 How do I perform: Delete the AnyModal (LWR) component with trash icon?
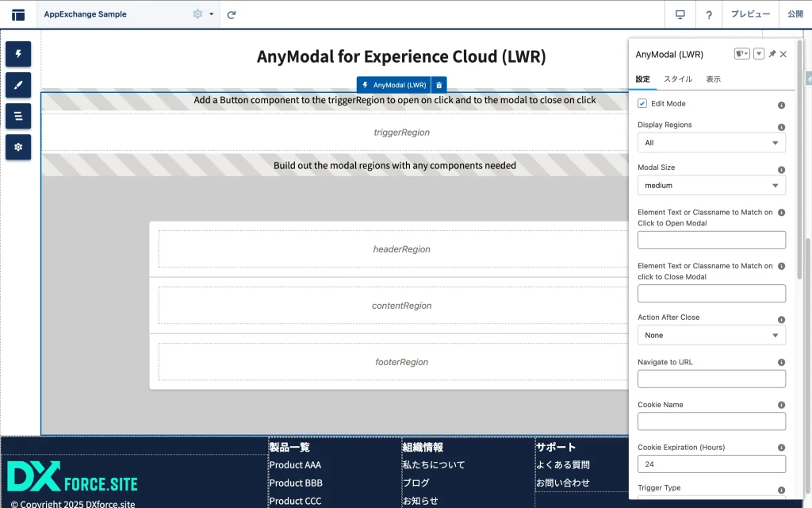[x=439, y=85]
